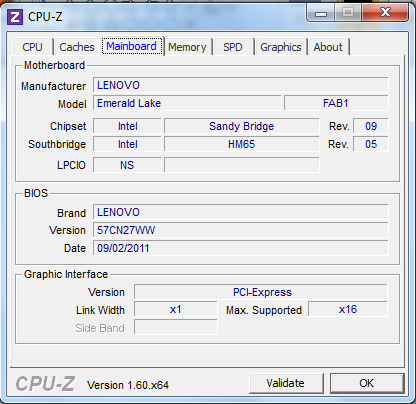Screen dimensions: 416x404
Task: Click the FAB1 model revision field
Action: 336,103
